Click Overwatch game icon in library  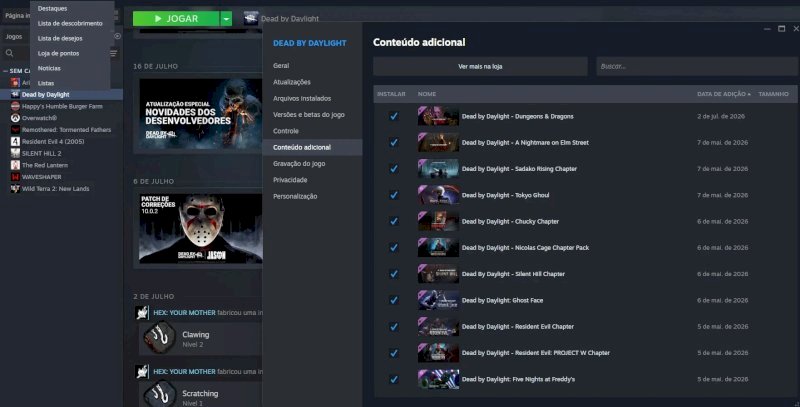(15, 118)
